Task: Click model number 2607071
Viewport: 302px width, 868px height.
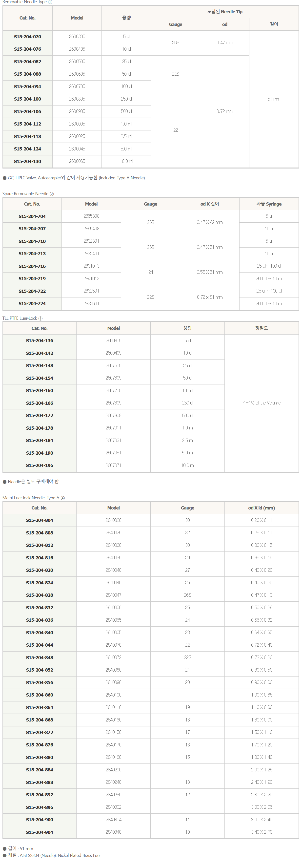Action: pyautogui.click(x=113, y=465)
